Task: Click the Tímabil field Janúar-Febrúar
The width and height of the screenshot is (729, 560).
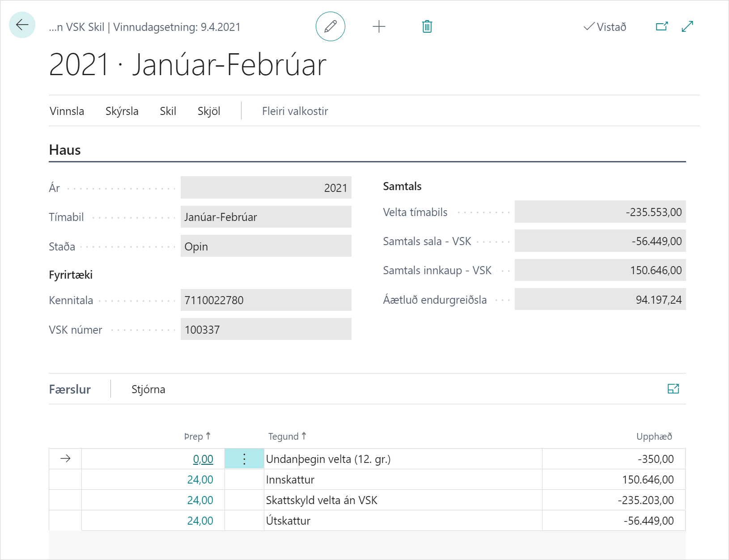Action: (x=266, y=217)
